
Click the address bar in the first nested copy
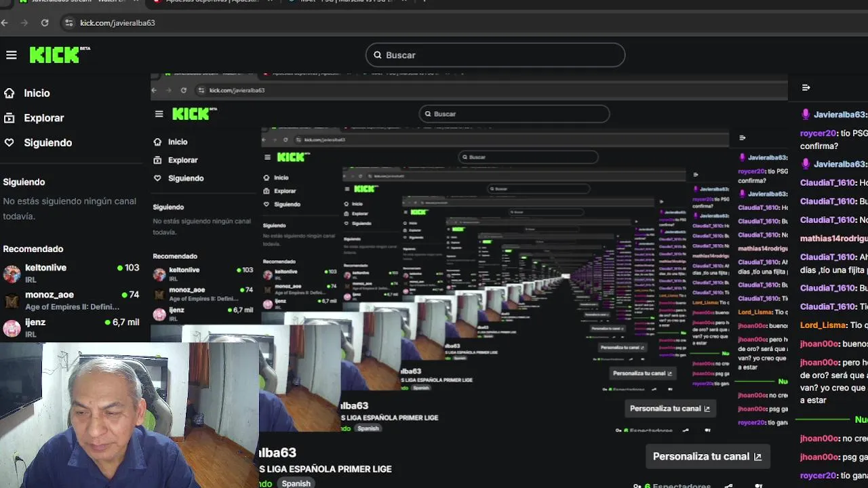tap(490, 90)
